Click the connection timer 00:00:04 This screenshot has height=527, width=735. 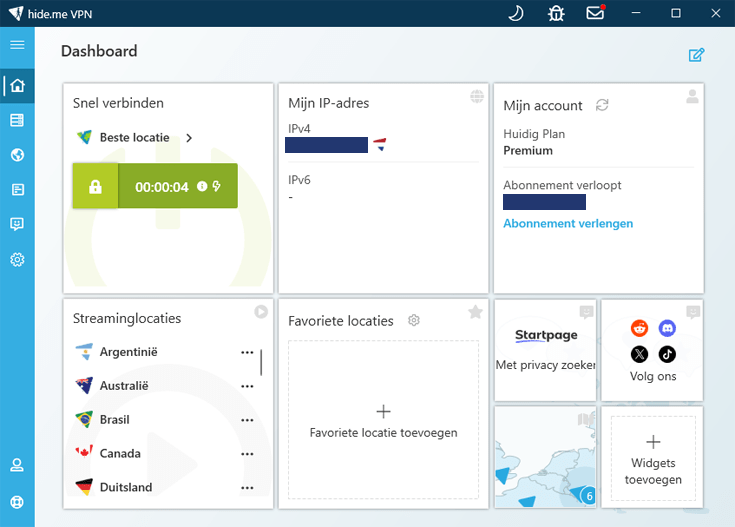coord(162,187)
